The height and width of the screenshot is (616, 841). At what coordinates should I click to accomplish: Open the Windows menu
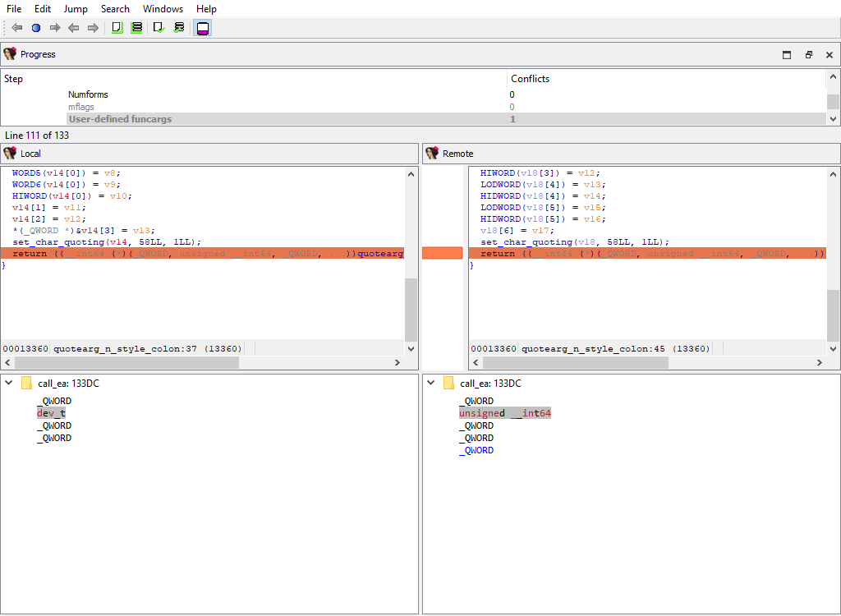coord(163,9)
